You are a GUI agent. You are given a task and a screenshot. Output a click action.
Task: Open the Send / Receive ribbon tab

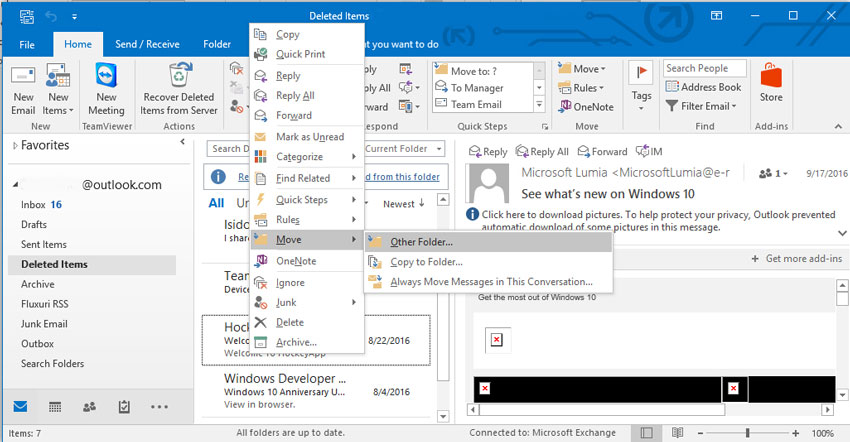click(x=146, y=44)
